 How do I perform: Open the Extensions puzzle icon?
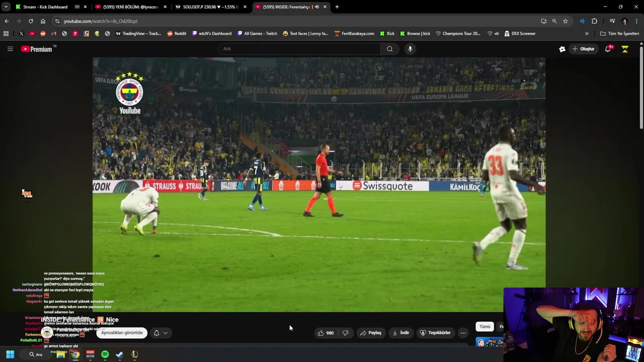click(x=595, y=21)
